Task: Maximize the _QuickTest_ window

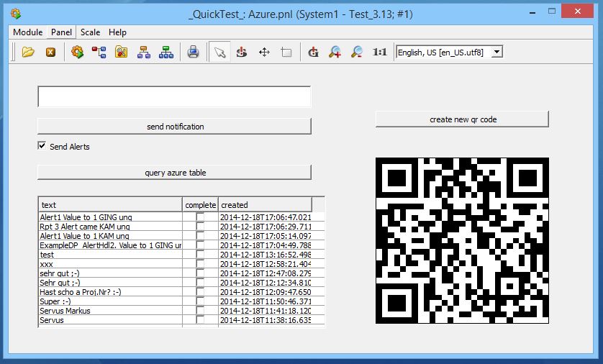Action: (x=552, y=11)
